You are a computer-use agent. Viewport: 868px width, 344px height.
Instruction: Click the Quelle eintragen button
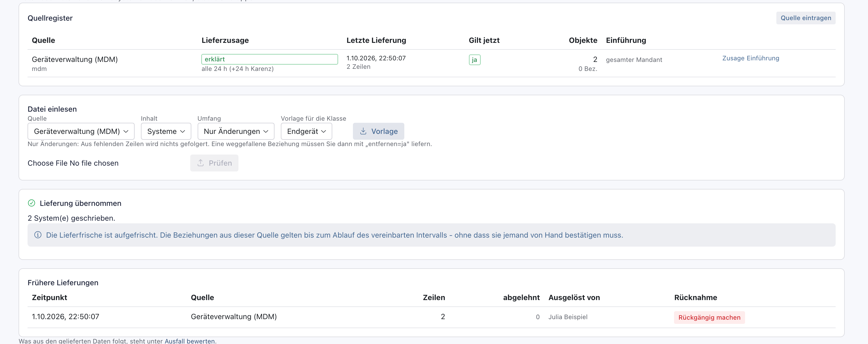(x=806, y=18)
